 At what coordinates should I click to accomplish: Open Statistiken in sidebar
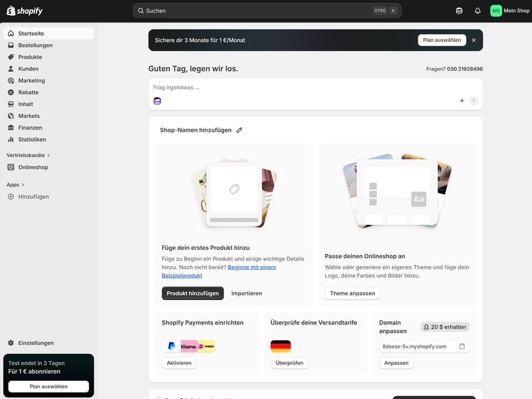[x=49, y=140]
